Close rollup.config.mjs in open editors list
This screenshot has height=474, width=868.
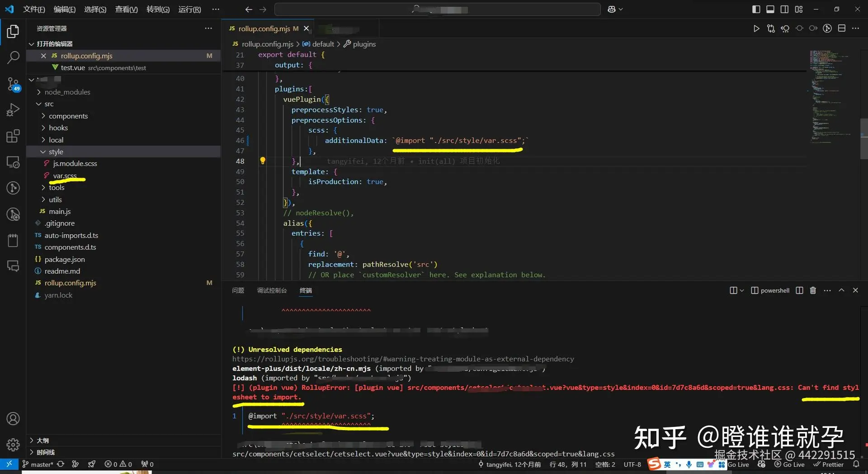[43, 56]
